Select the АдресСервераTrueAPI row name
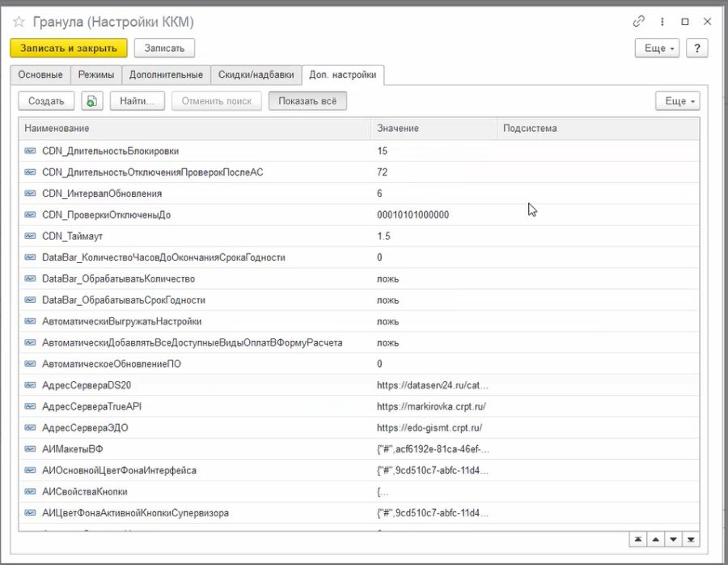This screenshot has height=565, width=728. [x=92, y=406]
